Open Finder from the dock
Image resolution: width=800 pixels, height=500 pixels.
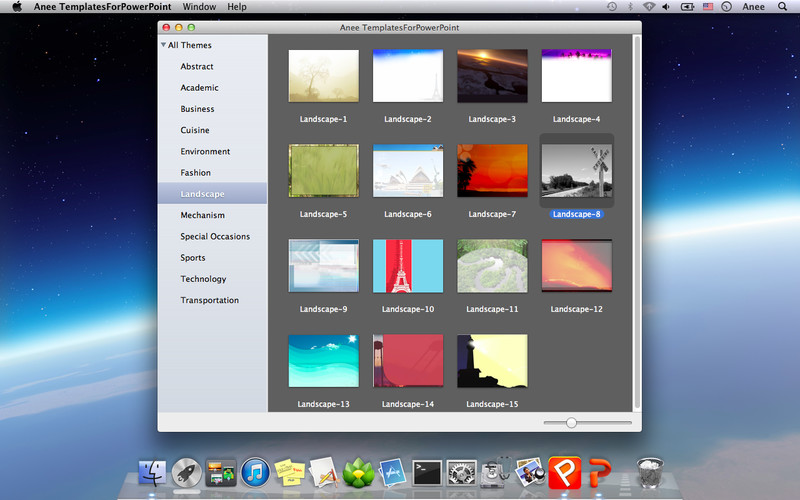152,473
